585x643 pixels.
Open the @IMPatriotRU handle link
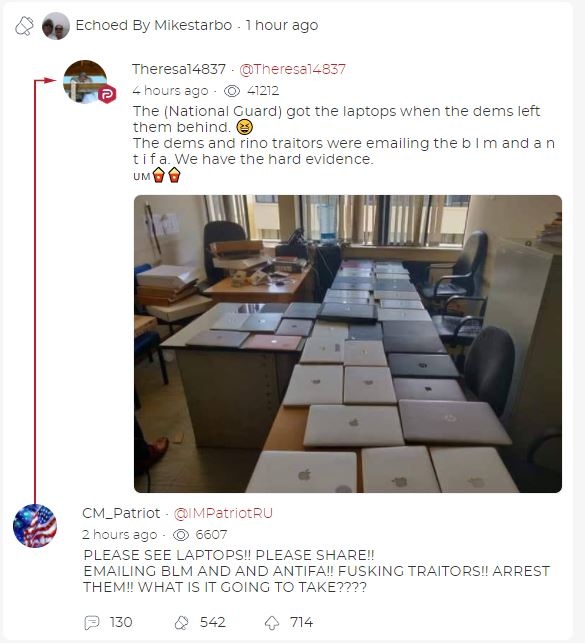tap(223, 513)
